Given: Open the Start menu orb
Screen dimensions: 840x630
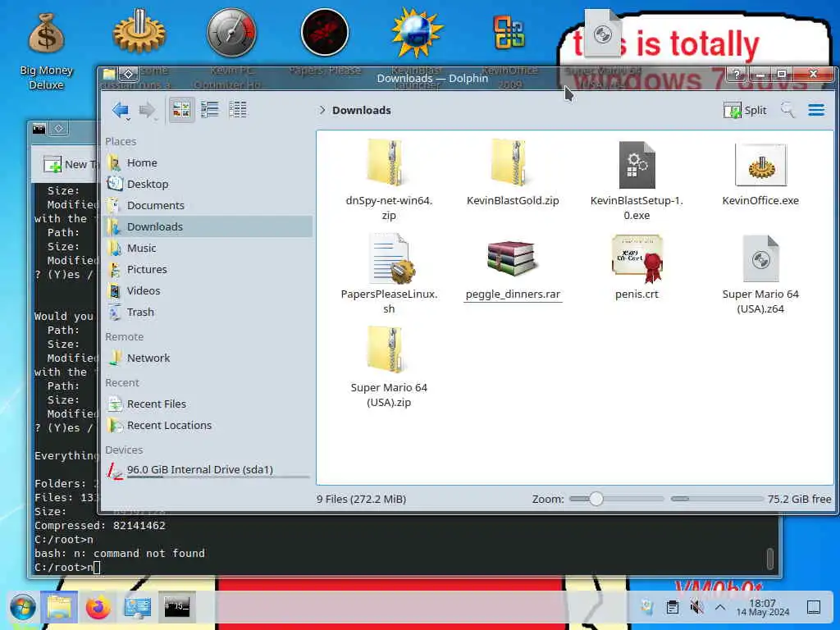Looking at the screenshot, I should pos(22,607).
